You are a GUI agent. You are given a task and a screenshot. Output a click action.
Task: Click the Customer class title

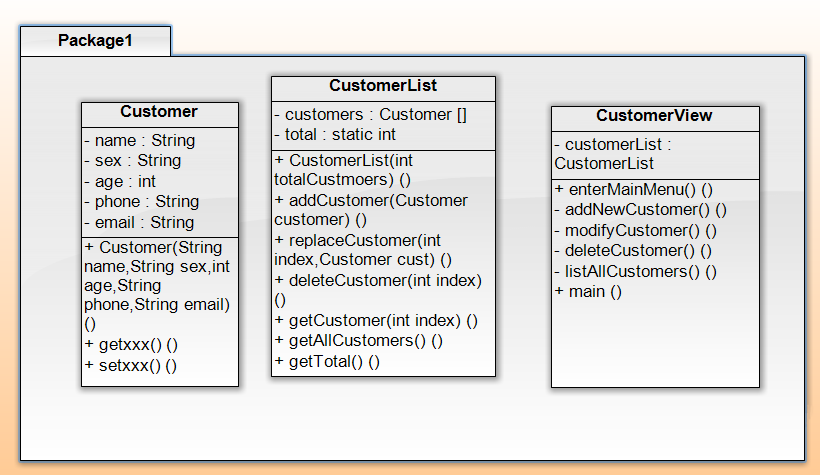(x=159, y=111)
